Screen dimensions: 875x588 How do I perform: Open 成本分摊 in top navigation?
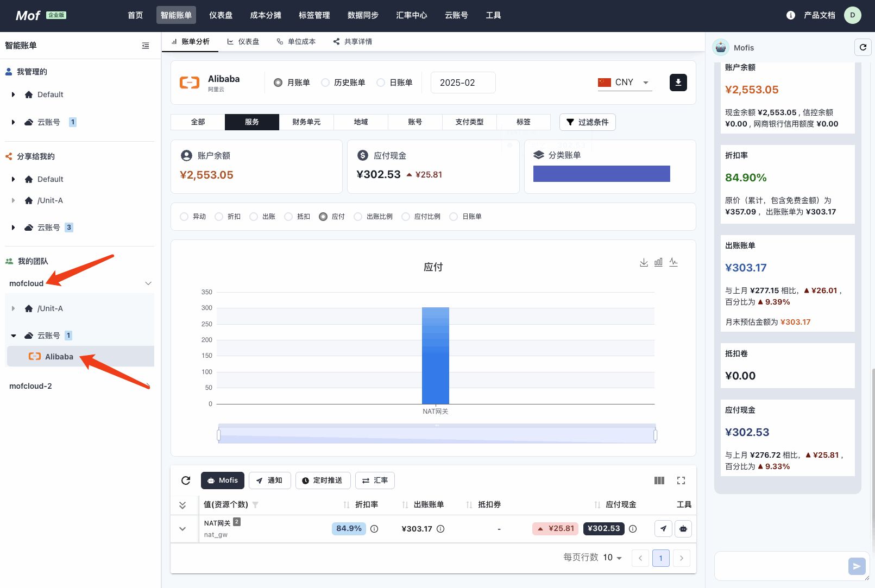click(266, 15)
